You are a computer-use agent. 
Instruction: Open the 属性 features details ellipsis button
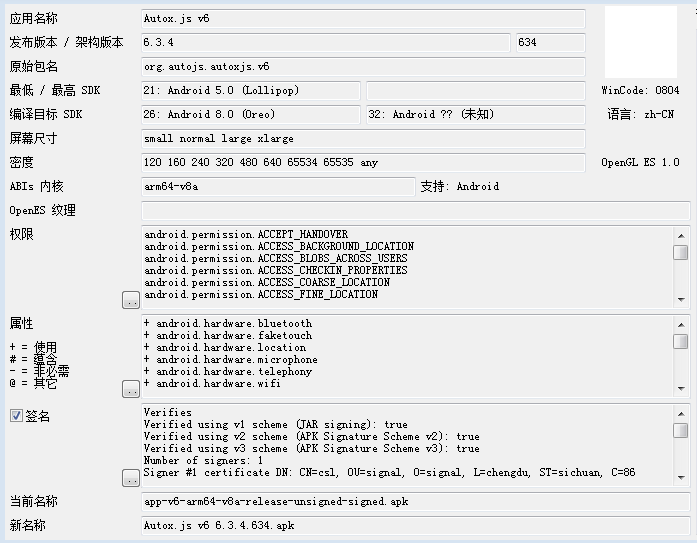coord(131,389)
